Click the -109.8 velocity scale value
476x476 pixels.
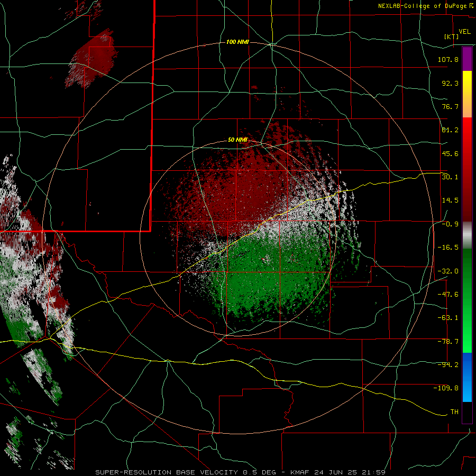click(x=446, y=388)
